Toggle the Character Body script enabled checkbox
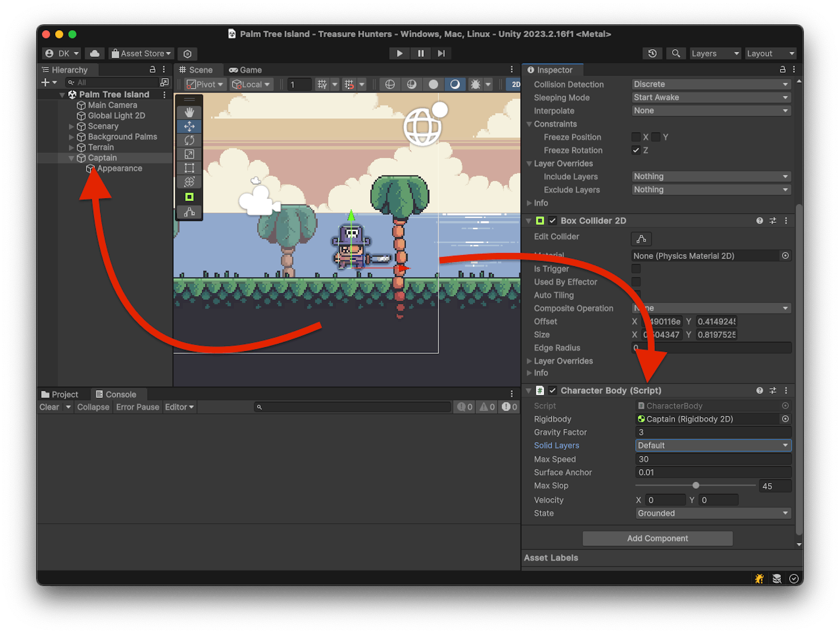This screenshot has width=840, height=634. point(553,391)
